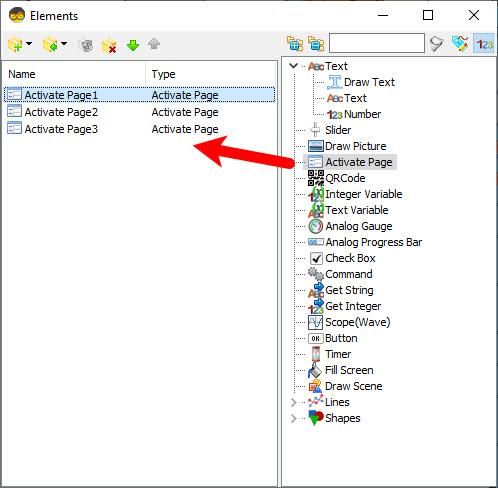Image resolution: width=498 pixels, height=488 pixels.
Task: Select the Number element
Action: [362, 114]
